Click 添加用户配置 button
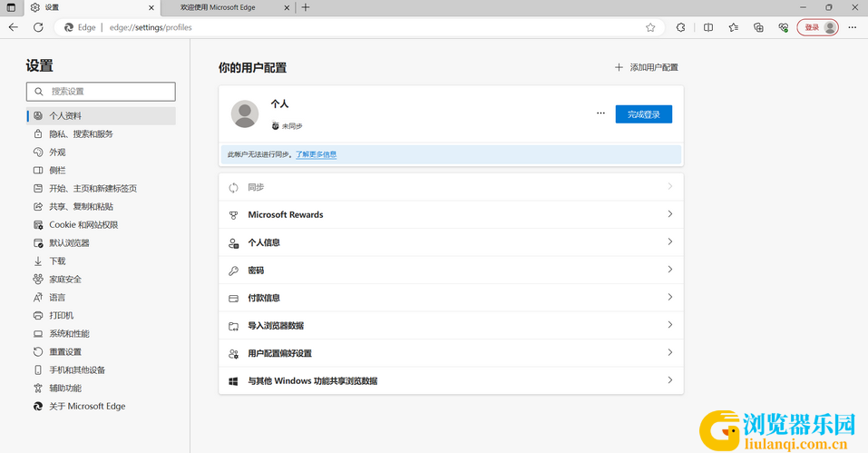The height and width of the screenshot is (453, 868). 647,67
